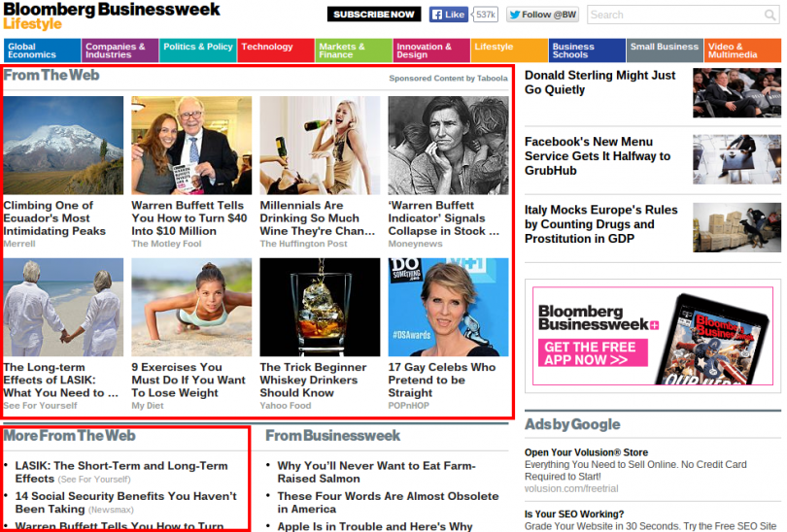
Task: Click the search magnifier icon
Action: pyautogui.click(x=770, y=15)
